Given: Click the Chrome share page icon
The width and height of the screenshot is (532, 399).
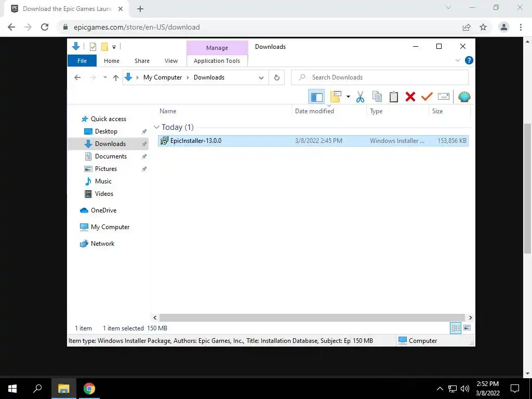Looking at the screenshot, I should (x=467, y=27).
